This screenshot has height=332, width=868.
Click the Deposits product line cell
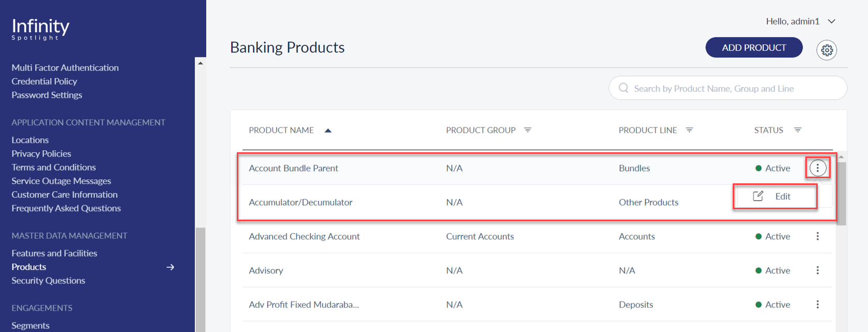[x=636, y=305]
